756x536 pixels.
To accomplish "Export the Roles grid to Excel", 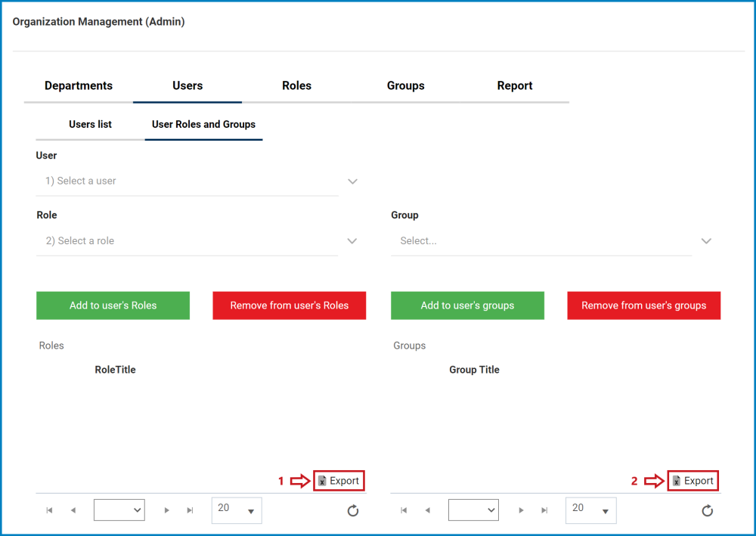I will coord(339,481).
